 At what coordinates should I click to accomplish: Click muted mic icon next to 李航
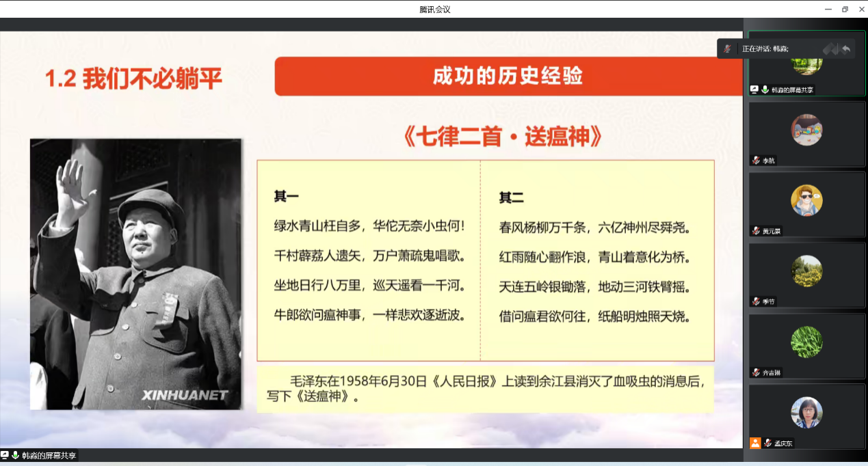point(756,161)
